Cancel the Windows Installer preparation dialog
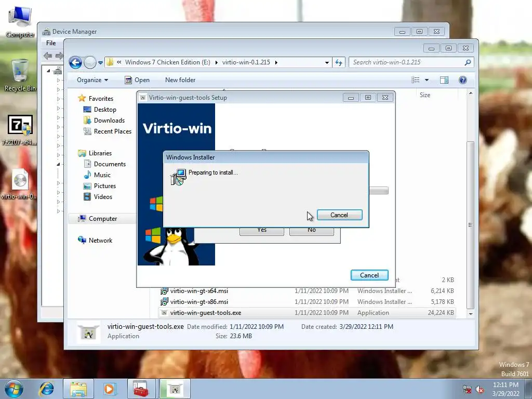 pos(339,215)
